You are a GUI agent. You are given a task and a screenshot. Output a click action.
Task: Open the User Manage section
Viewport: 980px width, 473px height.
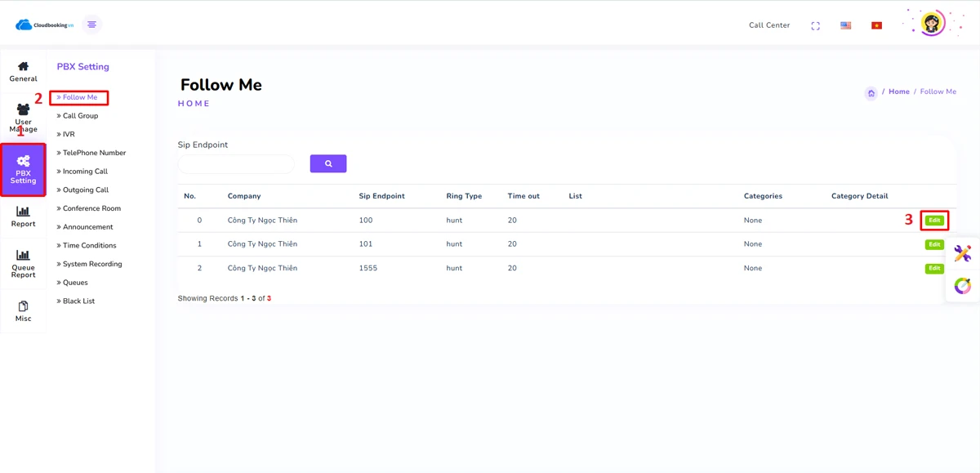pyautogui.click(x=23, y=118)
